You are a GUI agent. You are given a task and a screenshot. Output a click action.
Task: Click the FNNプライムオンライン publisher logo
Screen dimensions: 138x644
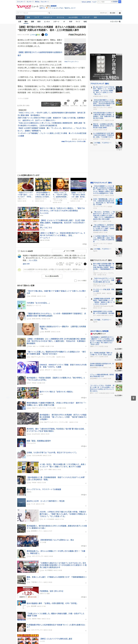(77, 35)
